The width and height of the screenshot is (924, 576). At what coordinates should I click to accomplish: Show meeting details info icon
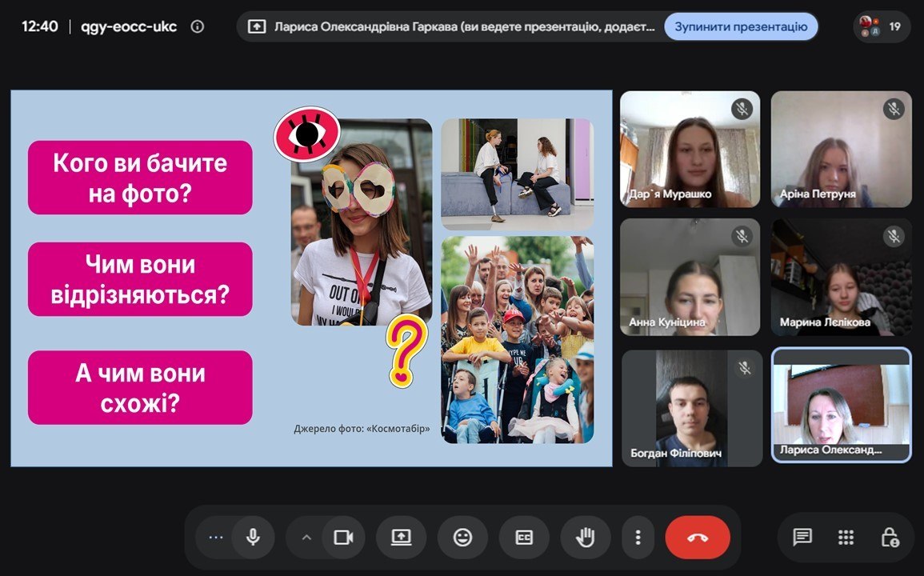pos(198,26)
